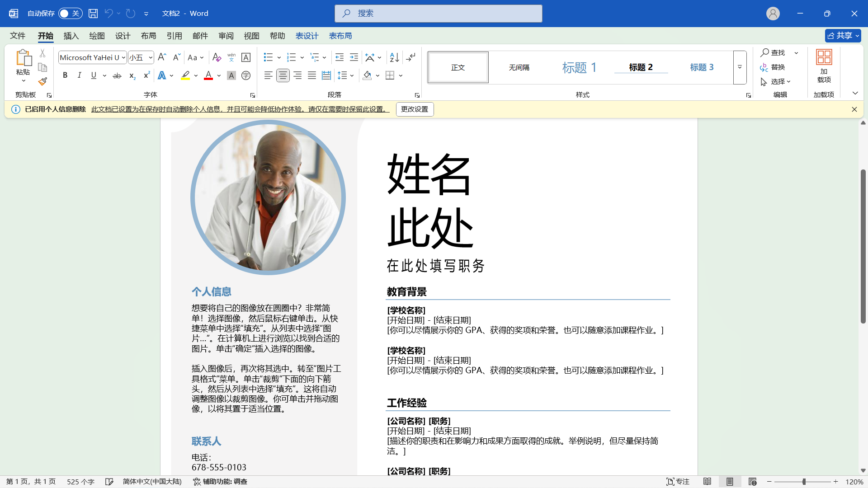868x488 pixels.
Task: Click the Bullets list icon
Action: click(x=268, y=57)
